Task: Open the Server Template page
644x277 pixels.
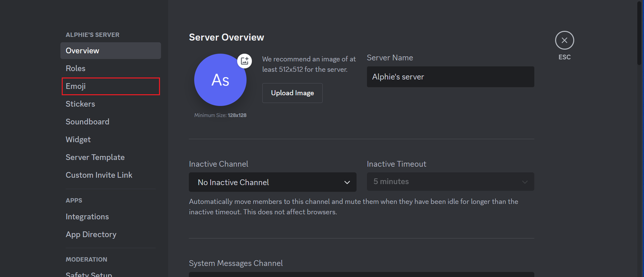Action: click(111, 157)
